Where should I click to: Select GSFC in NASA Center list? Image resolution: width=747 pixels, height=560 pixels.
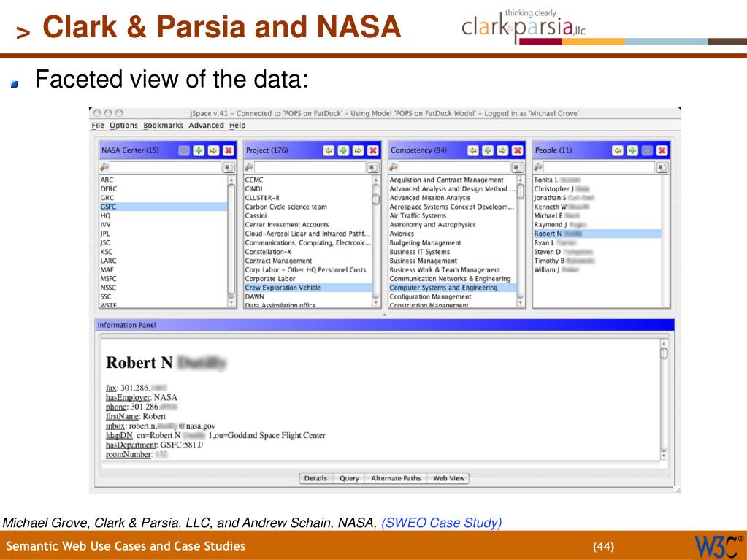click(x=164, y=207)
